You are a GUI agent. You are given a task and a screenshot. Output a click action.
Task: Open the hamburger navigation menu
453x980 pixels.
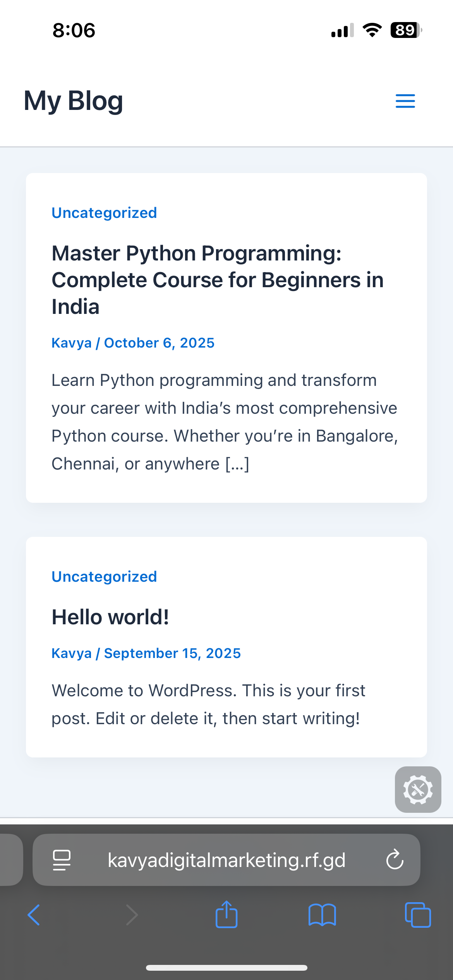(405, 101)
